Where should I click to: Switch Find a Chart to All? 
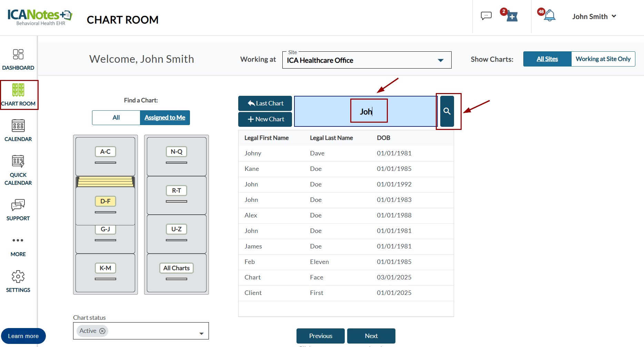[x=116, y=118]
